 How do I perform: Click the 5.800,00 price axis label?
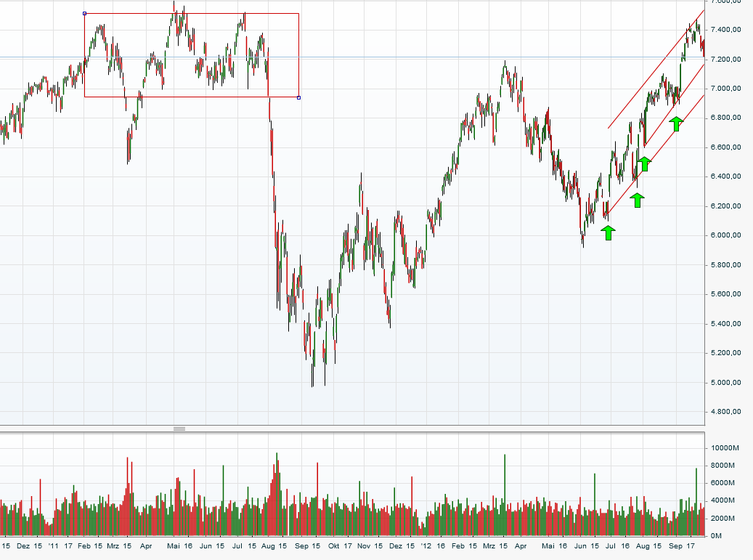pos(725,265)
